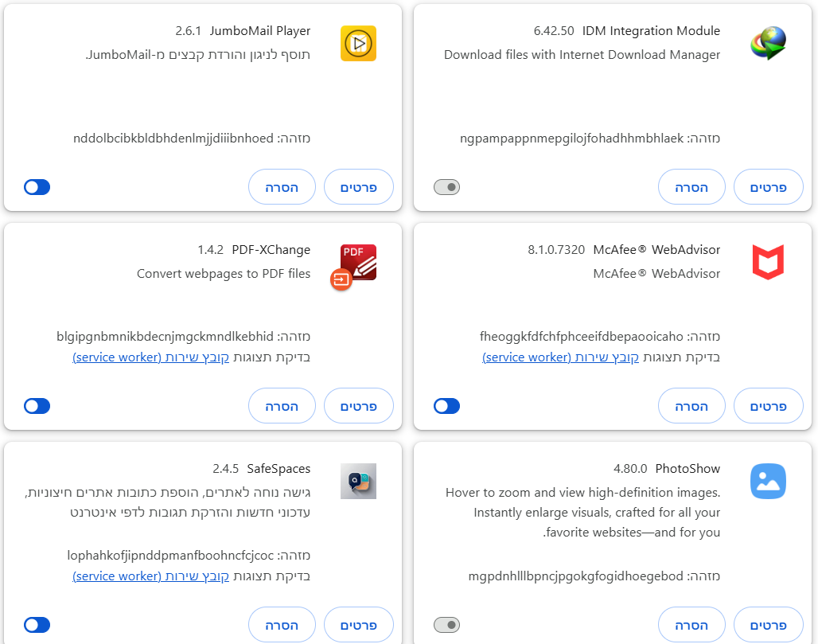Viewport: 818px width, 644px height.
Task: Disable the JumboMail Player extension toggle
Action: (x=37, y=187)
